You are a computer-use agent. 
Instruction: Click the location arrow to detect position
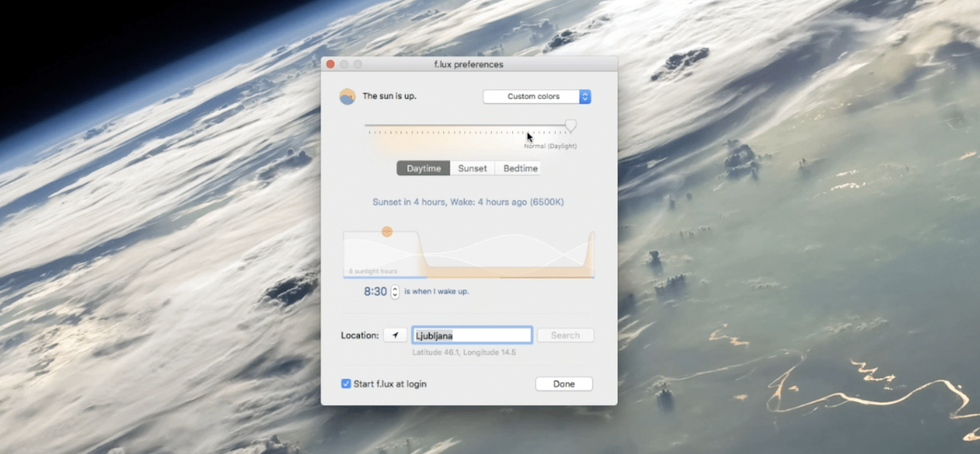(x=395, y=335)
